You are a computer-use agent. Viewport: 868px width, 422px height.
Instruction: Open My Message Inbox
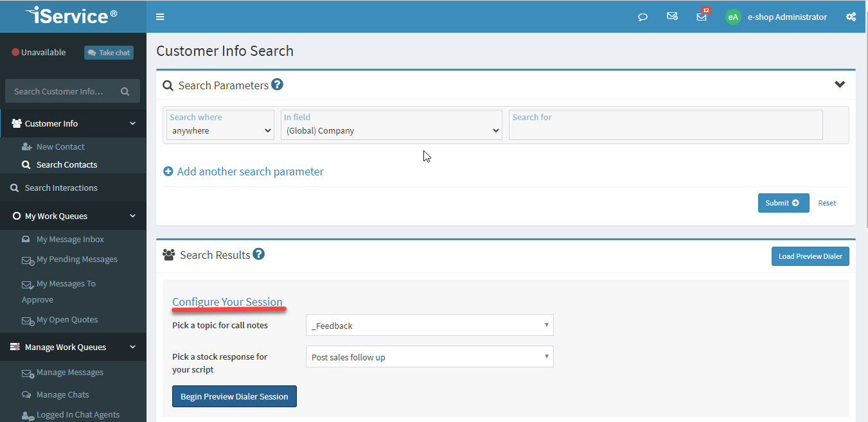70,239
